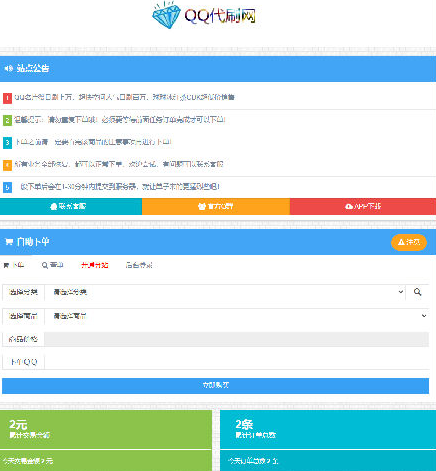Click the green number 2 announcement badge
Screen dimensions: 436x471
(7, 120)
